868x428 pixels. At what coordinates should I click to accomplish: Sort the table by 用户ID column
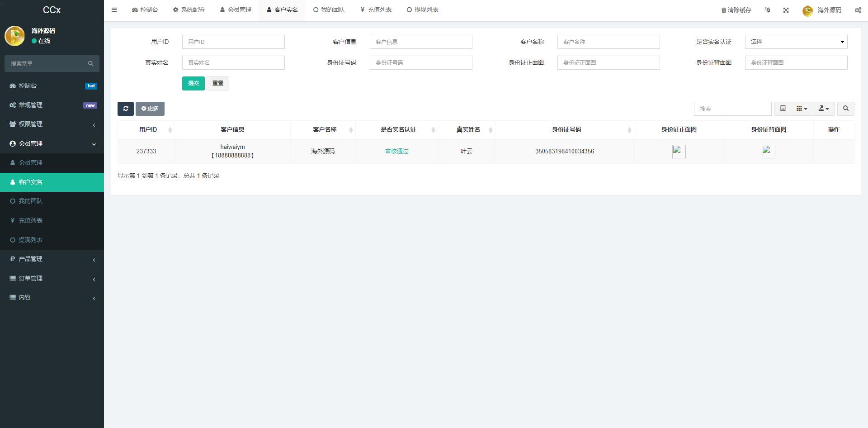(148, 130)
